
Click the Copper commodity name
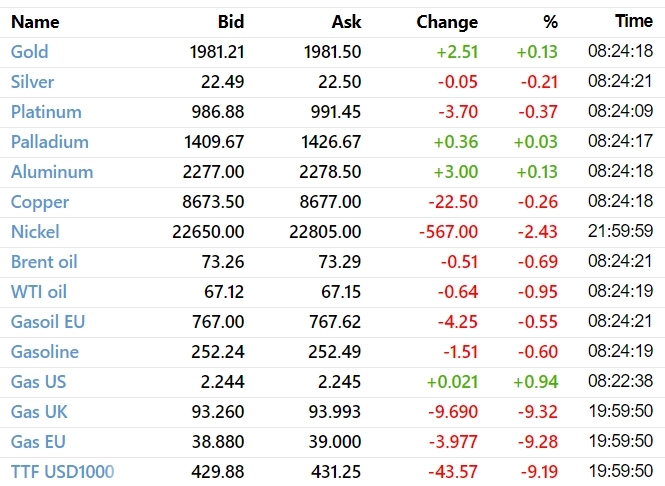(x=40, y=202)
